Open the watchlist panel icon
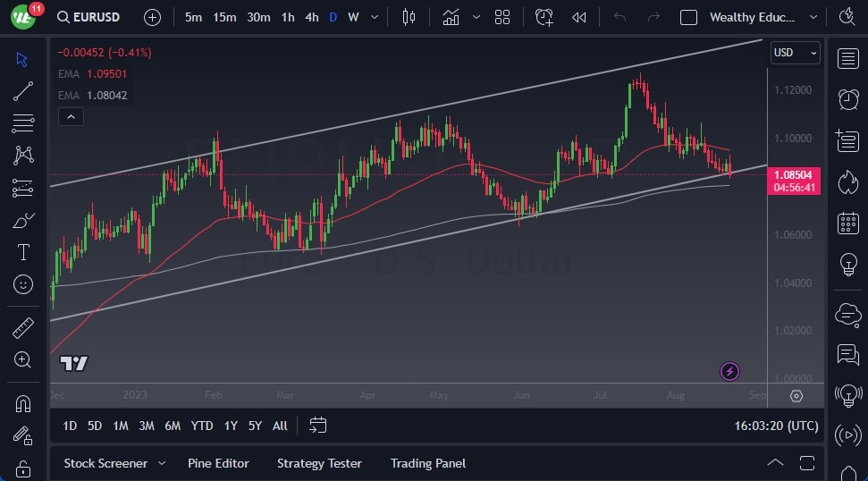 click(x=847, y=59)
